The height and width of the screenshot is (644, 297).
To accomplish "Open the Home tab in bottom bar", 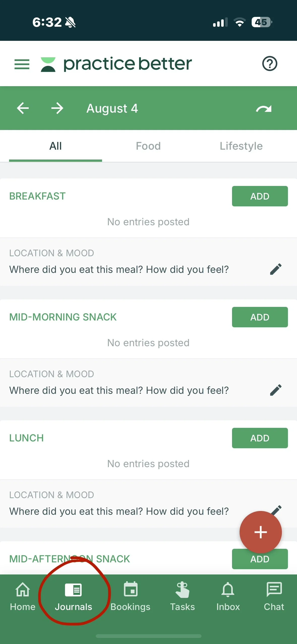I will tap(23, 597).
